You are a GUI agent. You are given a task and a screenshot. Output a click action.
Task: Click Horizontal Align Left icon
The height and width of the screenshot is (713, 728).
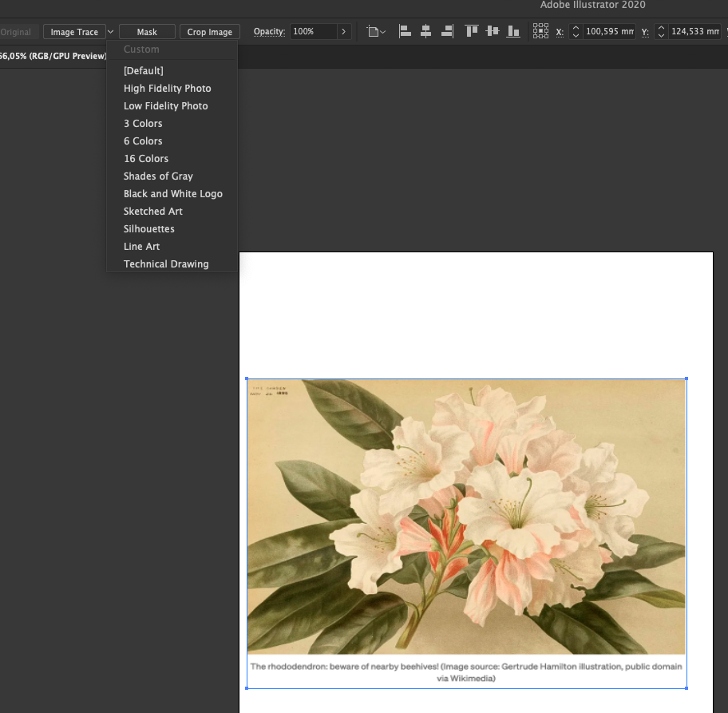coord(405,32)
